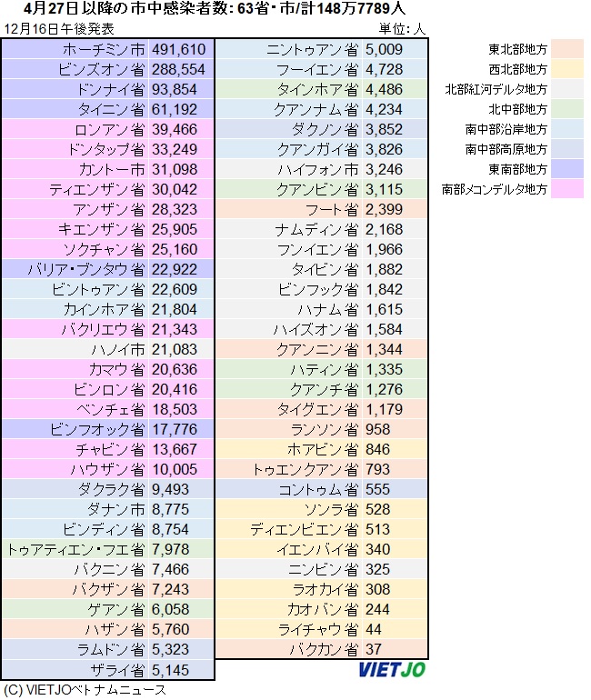Image resolution: width=591 pixels, height=700 pixels.
Task: Select the ベンチェ省 entry
Action: tap(110, 409)
